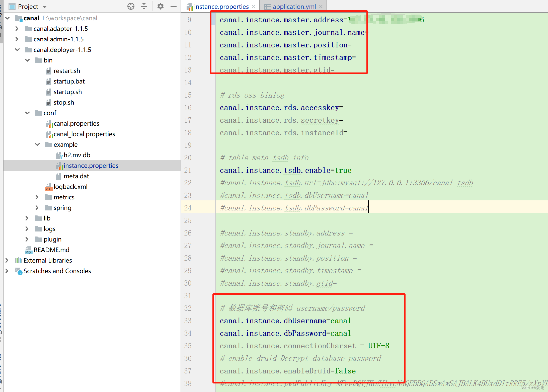548x392 pixels.
Task: Select h2.mv.db file
Action: point(77,155)
